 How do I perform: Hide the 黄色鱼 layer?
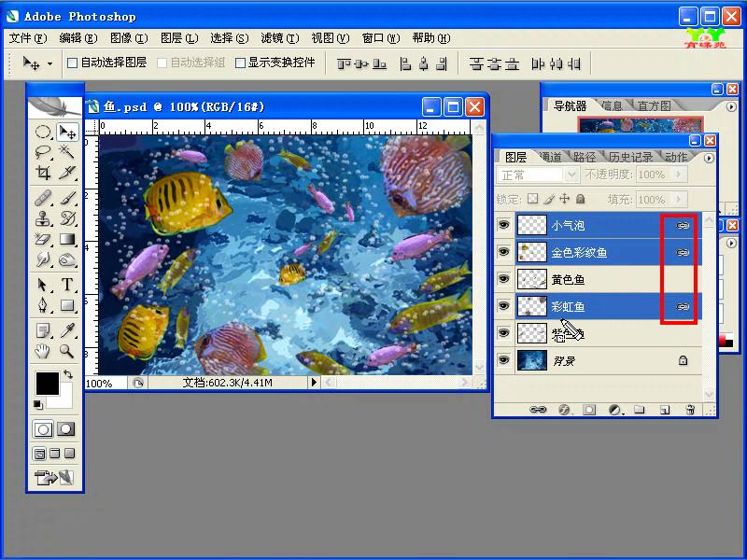pos(503,279)
